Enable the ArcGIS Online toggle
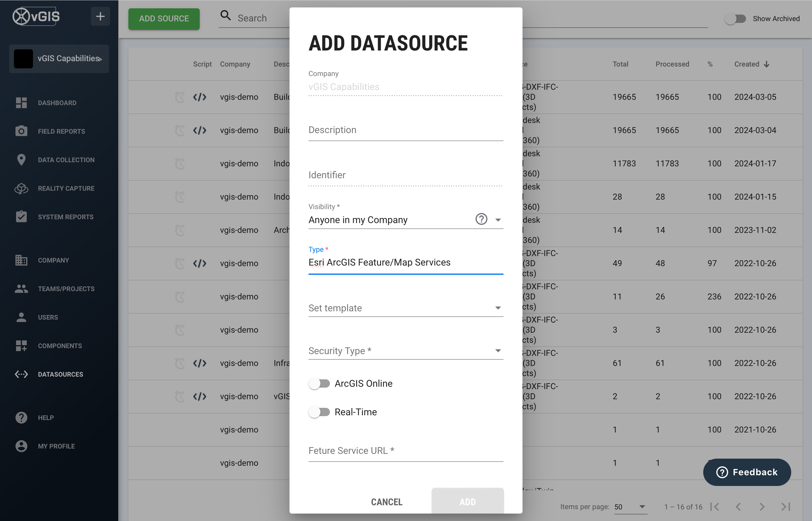Image resolution: width=812 pixels, height=521 pixels. 319,383
